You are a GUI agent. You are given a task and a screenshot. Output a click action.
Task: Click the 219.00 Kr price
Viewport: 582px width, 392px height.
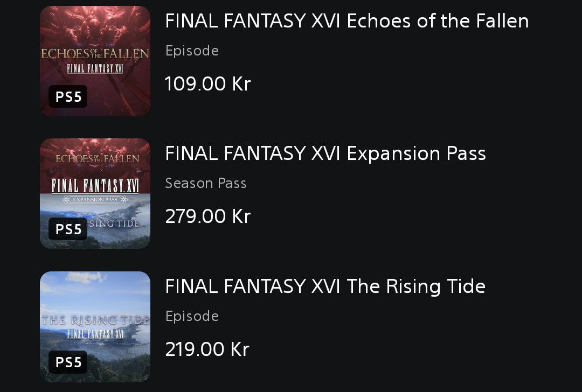(x=207, y=349)
